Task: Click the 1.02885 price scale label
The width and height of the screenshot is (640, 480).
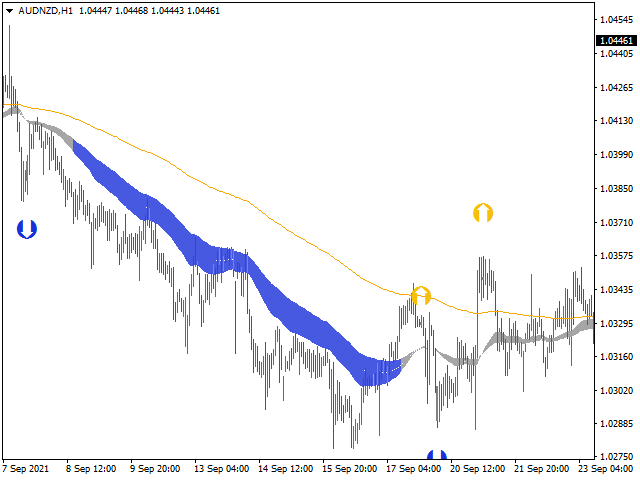Action: [616, 423]
